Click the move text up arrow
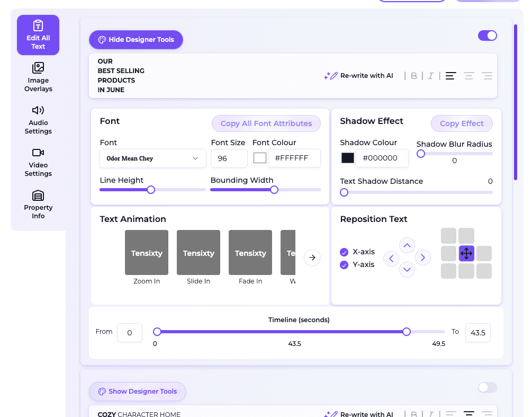 pyautogui.click(x=407, y=245)
